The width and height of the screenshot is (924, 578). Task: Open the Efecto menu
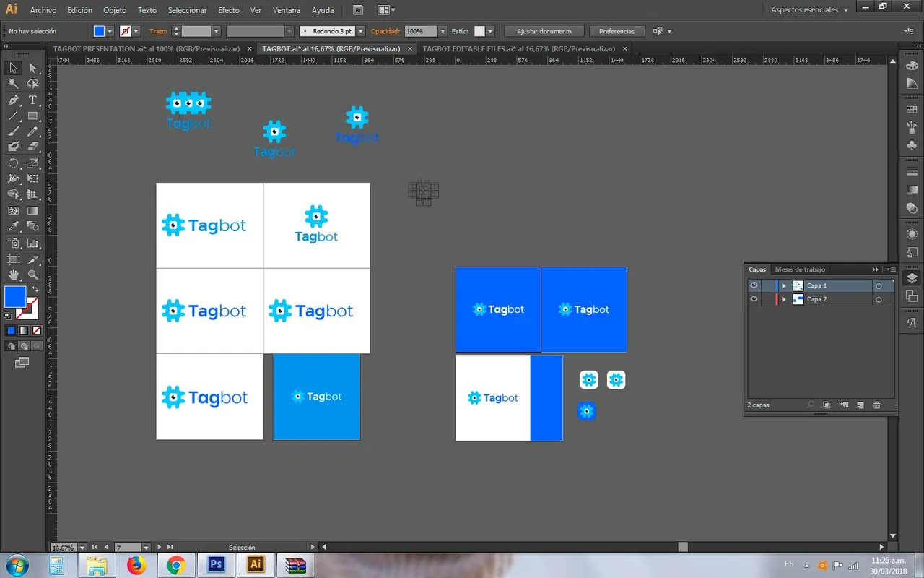click(x=229, y=10)
